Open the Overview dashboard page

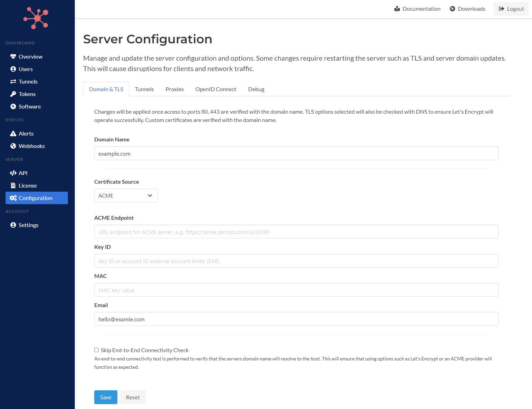[x=30, y=56]
